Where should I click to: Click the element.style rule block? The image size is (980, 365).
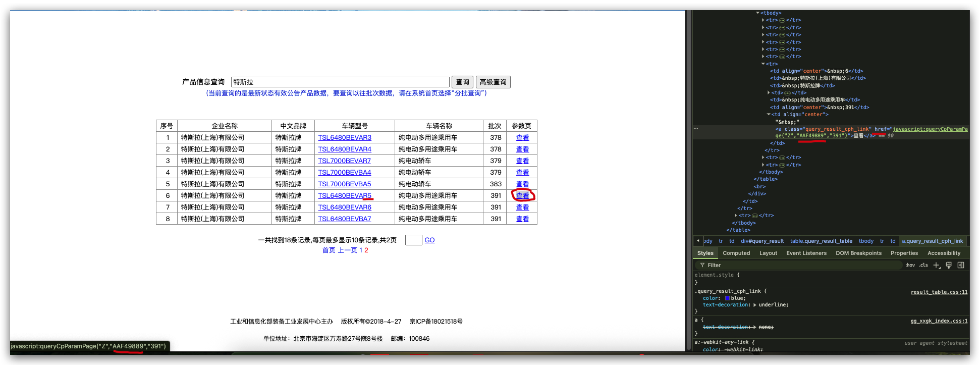click(831, 279)
